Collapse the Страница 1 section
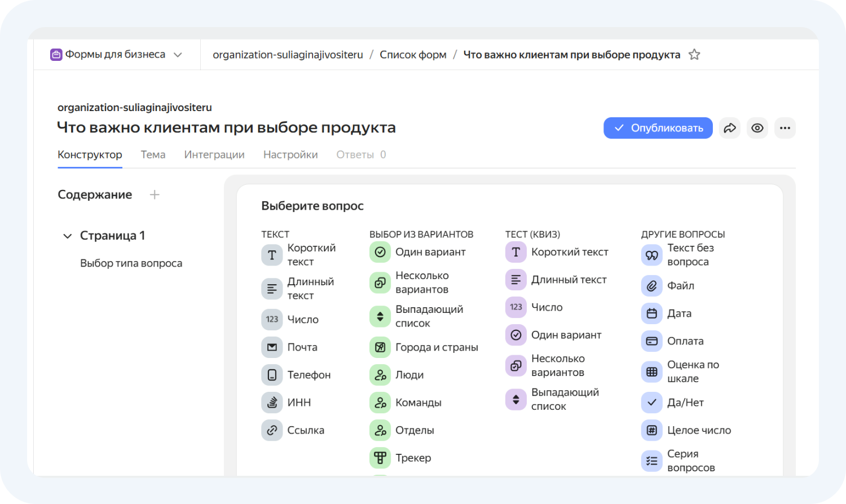Viewport: 846px width, 504px height. pyautogui.click(x=68, y=236)
